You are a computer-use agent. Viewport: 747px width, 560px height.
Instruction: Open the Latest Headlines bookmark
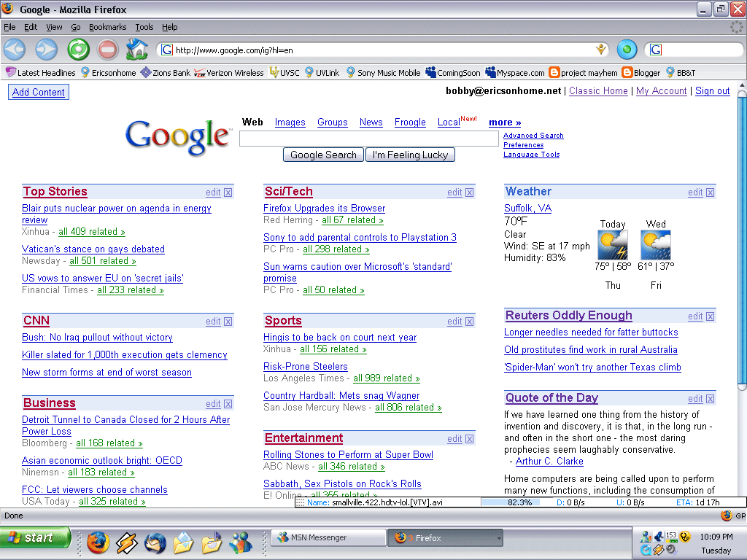[x=41, y=73]
